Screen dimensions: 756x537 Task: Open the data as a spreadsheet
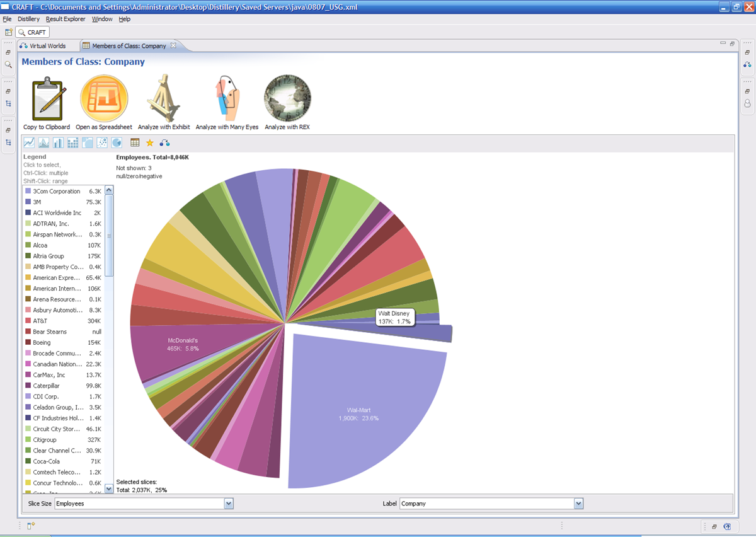pos(104,98)
